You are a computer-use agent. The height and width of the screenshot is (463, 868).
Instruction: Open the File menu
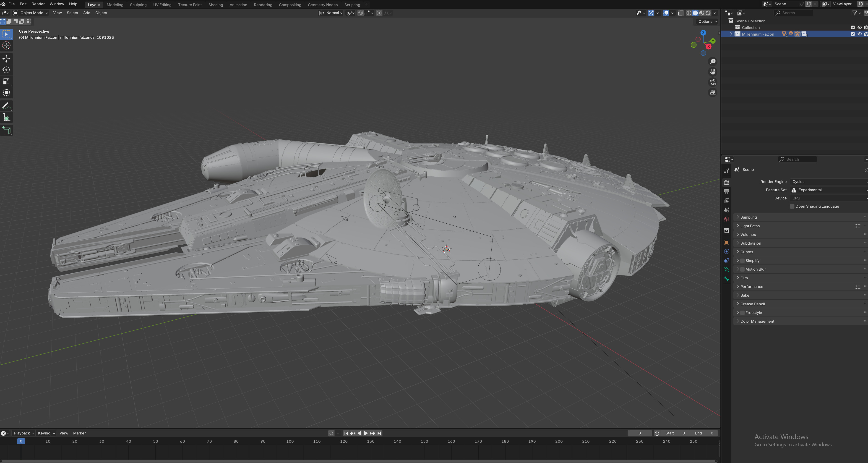[x=11, y=4]
